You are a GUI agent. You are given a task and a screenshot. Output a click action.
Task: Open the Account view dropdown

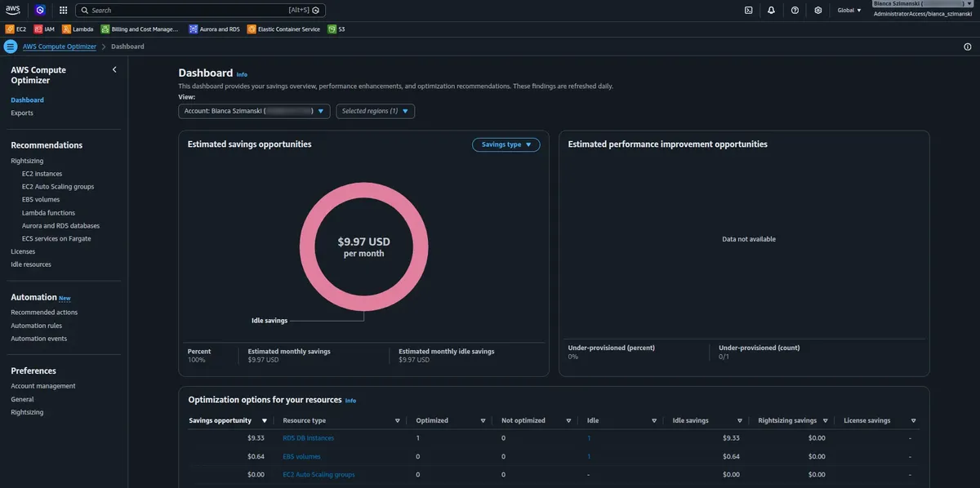click(254, 111)
